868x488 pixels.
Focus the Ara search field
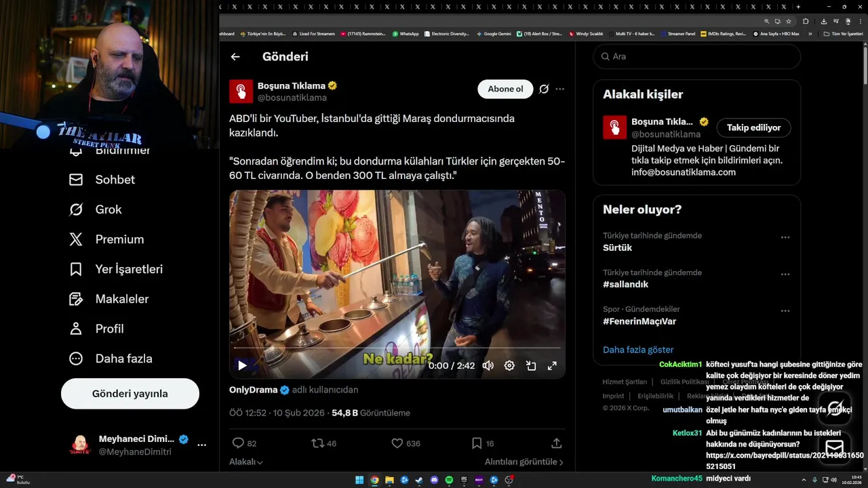[x=697, y=56]
